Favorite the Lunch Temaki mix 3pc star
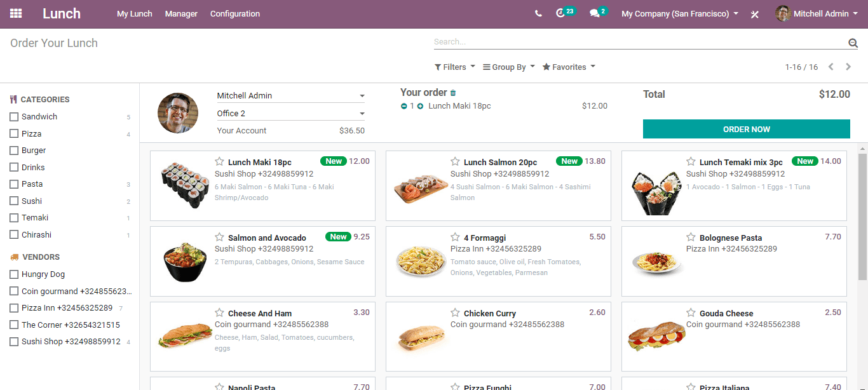The width and height of the screenshot is (868, 390). click(691, 161)
